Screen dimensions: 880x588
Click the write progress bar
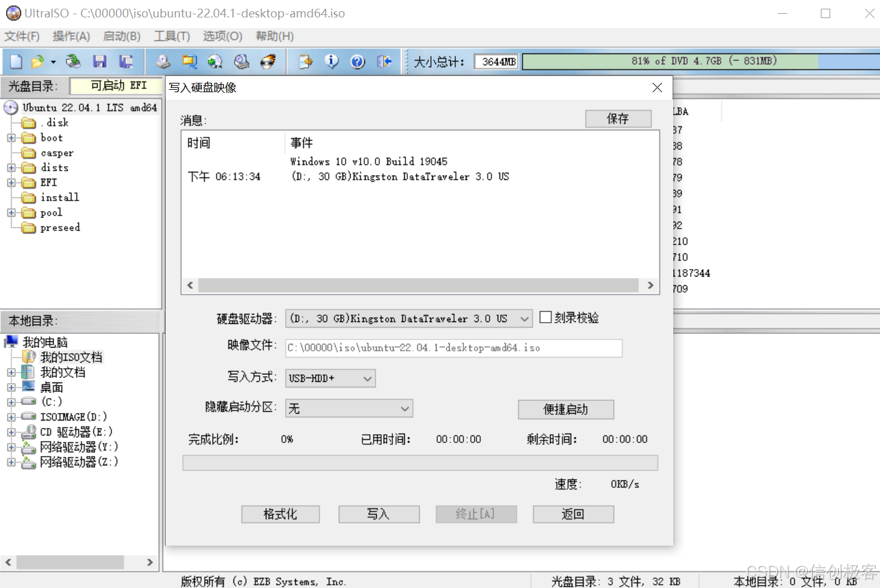[x=420, y=463]
